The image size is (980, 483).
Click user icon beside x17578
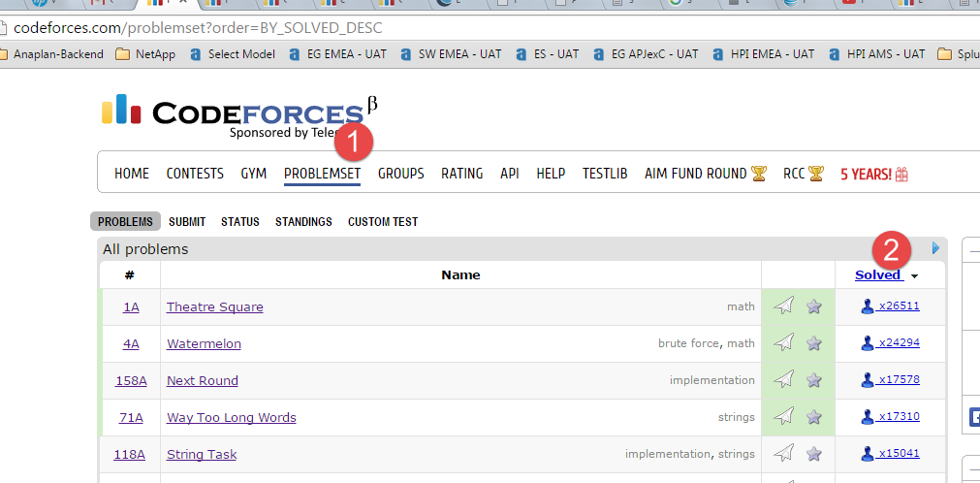tap(867, 380)
